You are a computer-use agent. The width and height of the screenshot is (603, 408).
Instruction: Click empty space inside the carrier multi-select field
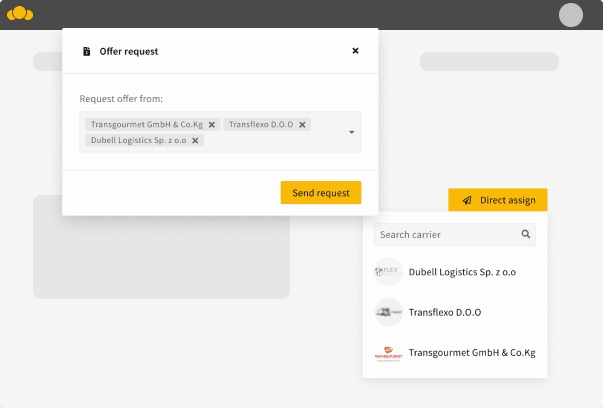click(280, 141)
